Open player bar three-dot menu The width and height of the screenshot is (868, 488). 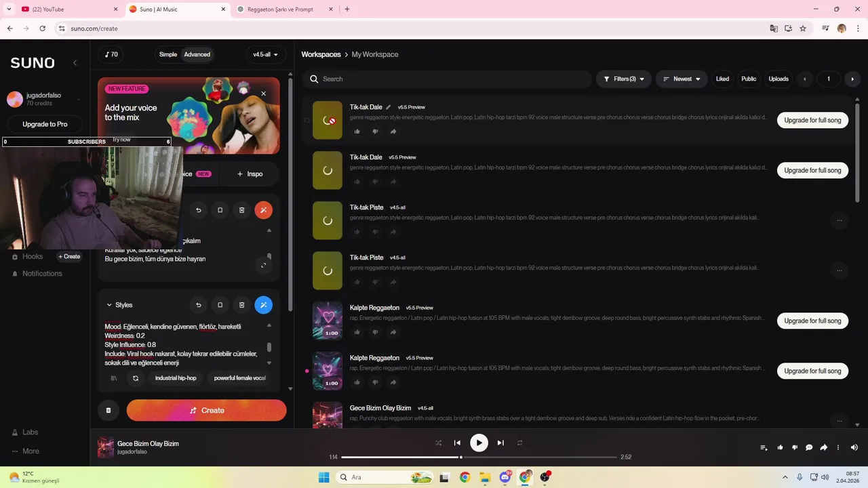pyautogui.click(x=839, y=447)
